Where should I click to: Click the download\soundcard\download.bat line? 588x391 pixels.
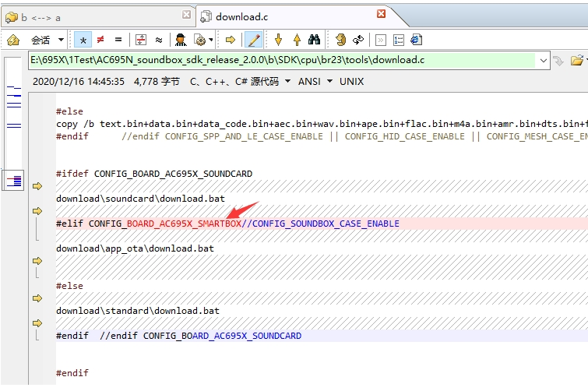(x=141, y=199)
